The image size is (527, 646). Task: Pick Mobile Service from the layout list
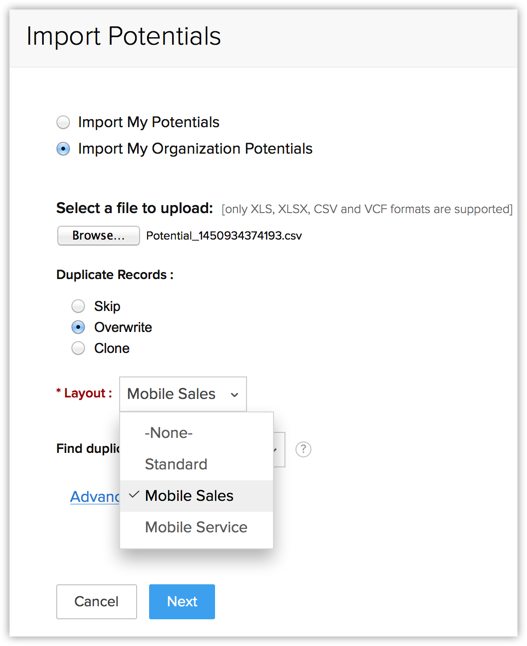click(197, 527)
